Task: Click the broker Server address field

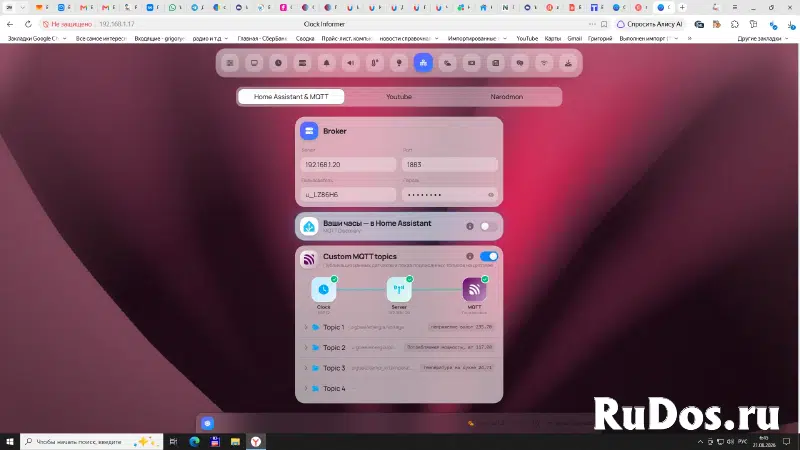Action: point(348,164)
